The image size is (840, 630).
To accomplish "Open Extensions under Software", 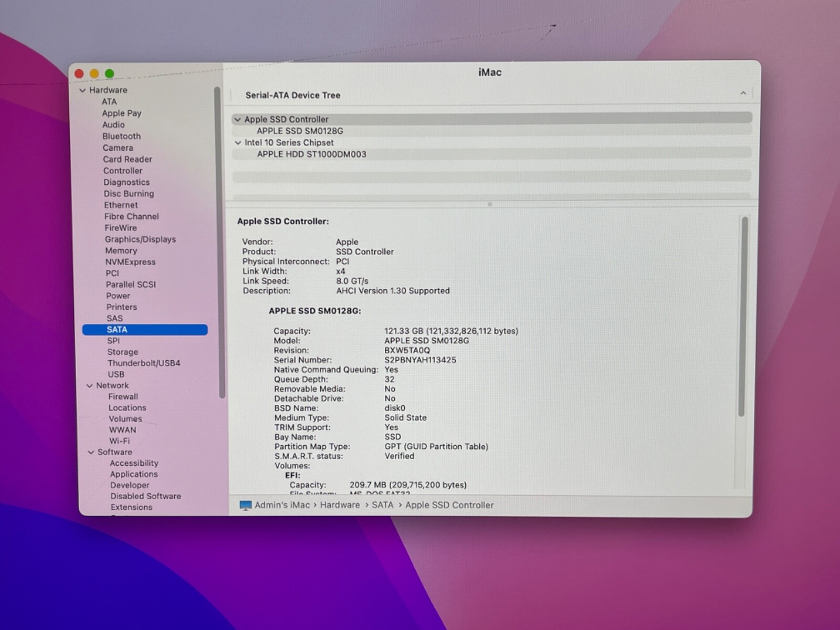I will (131, 507).
